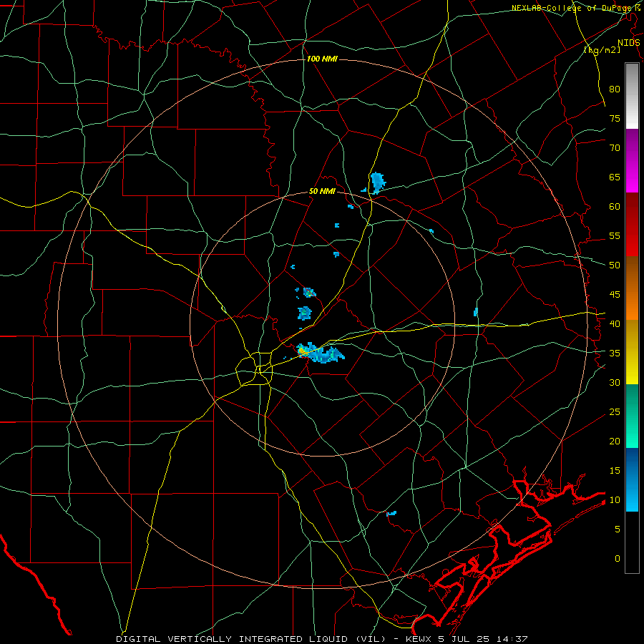This screenshot has height=644, width=644.
Task: Click the largest radar echo east of the city loop
Action: pos(320,353)
